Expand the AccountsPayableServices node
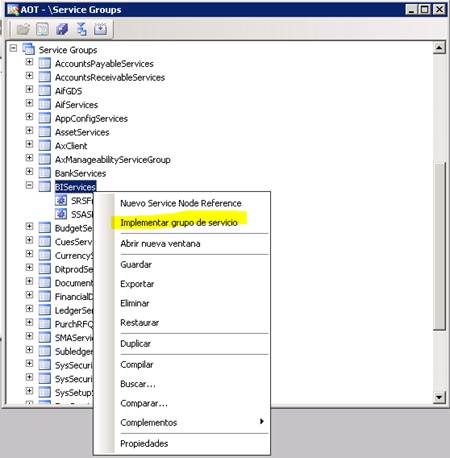 (x=29, y=62)
